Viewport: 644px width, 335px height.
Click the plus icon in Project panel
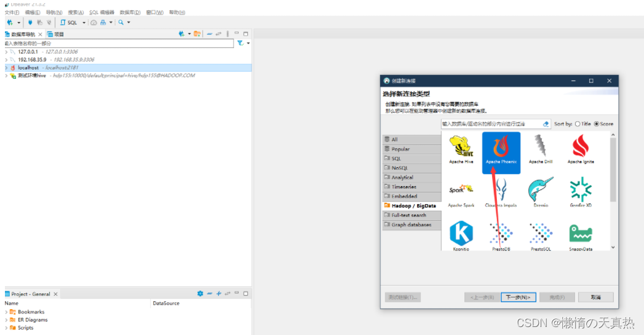pyautogui.click(x=218, y=294)
